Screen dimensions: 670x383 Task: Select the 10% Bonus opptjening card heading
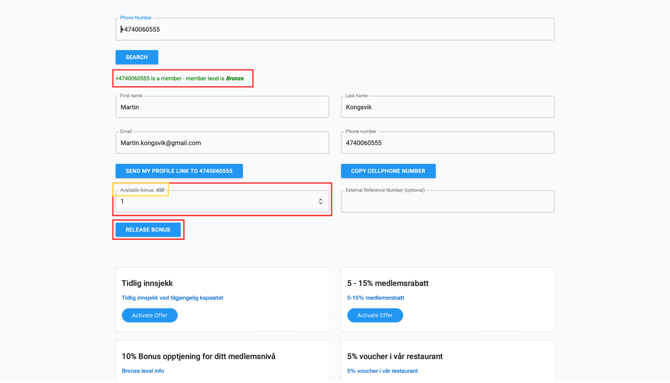click(199, 356)
